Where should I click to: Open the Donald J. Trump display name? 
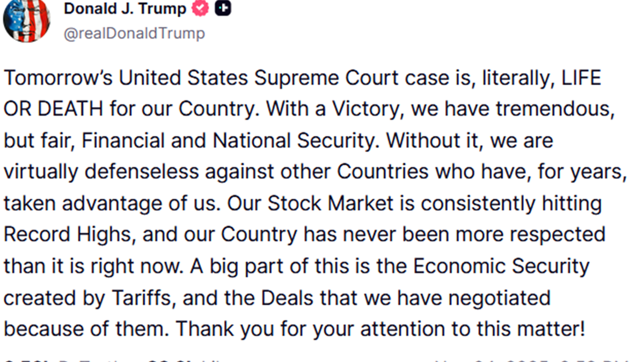point(125,9)
